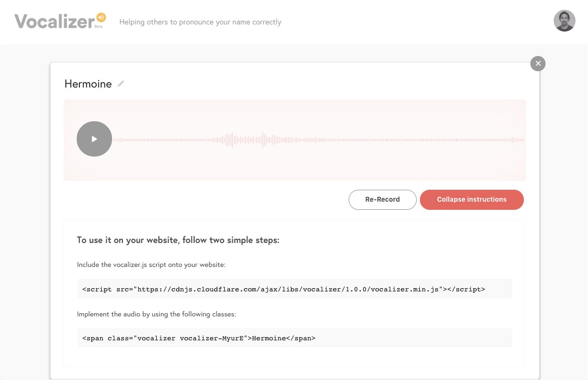This screenshot has width=588, height=380.
Task: Click the tagline about pronouncing your name
Action: [200, 22]
